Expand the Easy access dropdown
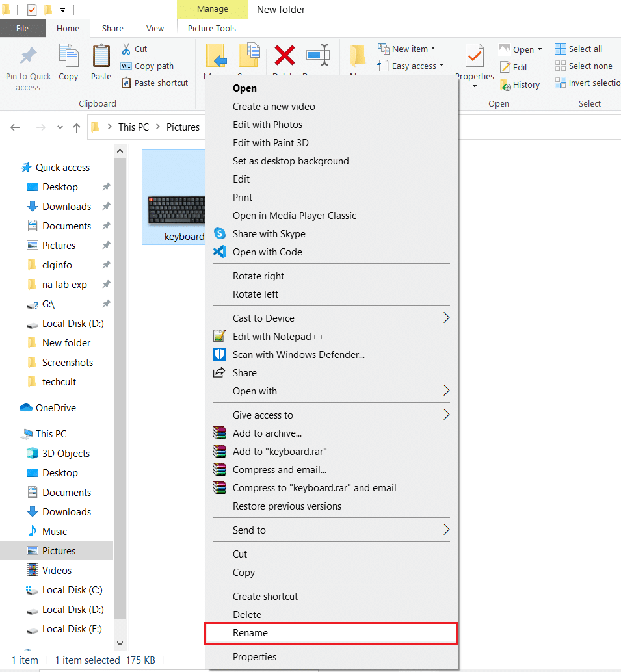Screen dimensions: 621x672 (x=441, y=66)
